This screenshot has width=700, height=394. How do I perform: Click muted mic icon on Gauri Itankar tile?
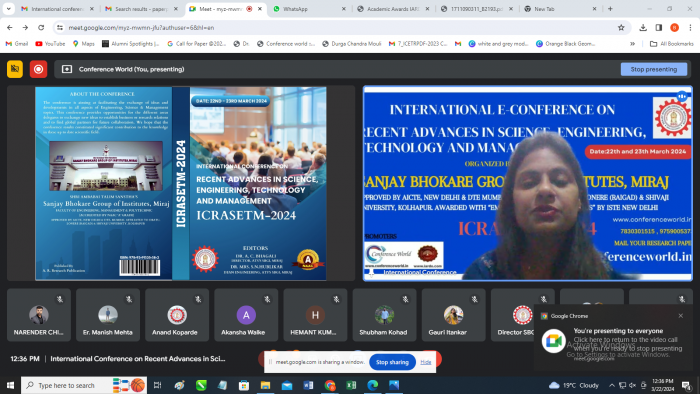pos(475,299)
